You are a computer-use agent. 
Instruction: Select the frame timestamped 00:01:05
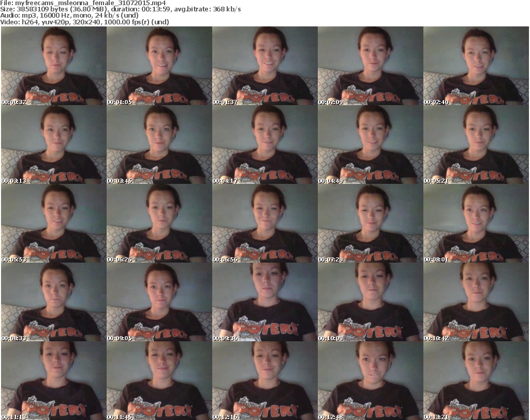point(159,66)
